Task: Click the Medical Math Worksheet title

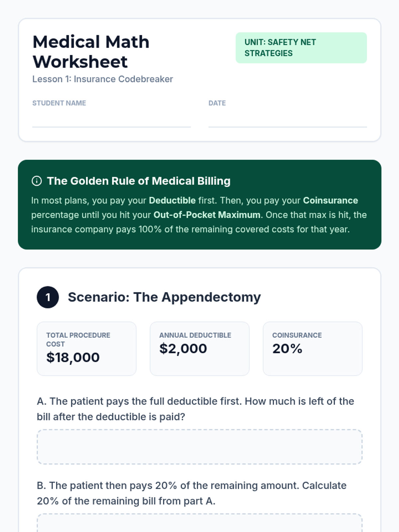Action: pos(91,52)
